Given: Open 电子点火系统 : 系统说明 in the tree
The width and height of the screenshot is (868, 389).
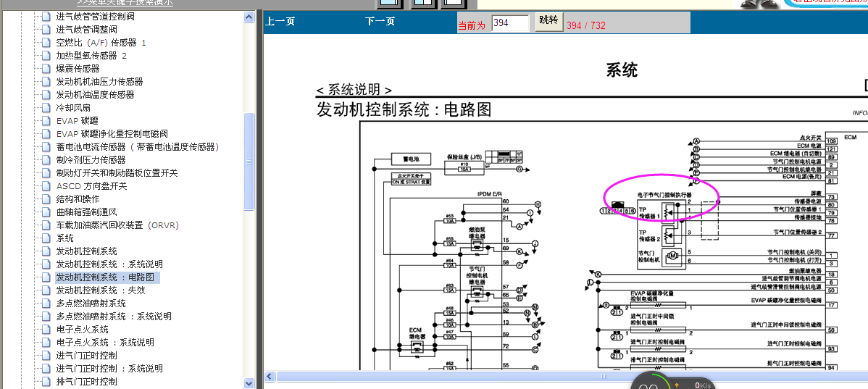Looking at the screenshot, I should (104, 343).
